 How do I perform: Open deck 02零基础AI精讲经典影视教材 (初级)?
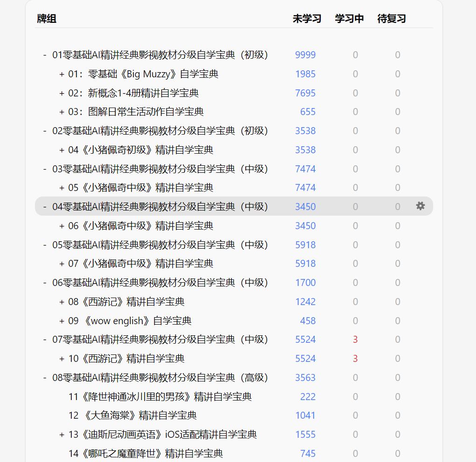point(160,131)
